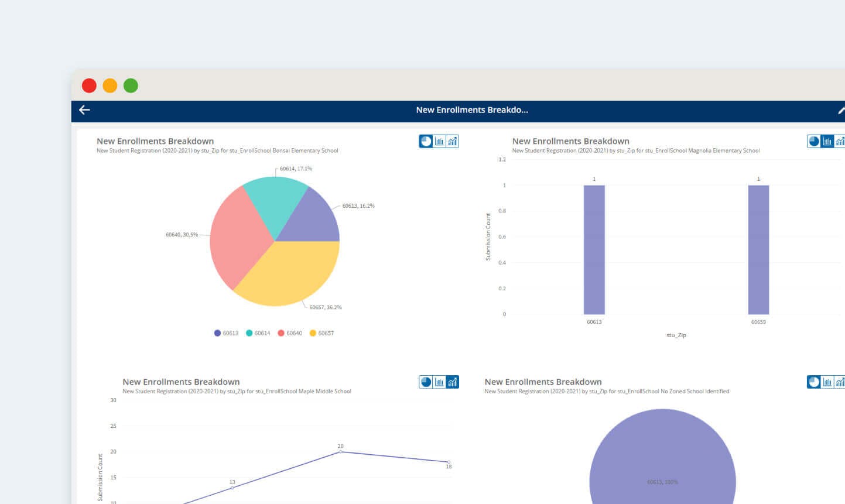Click the green macOS traffic light button
This screenshot has height=504, width=845.
pyautogui.click(x=131, y=85)
